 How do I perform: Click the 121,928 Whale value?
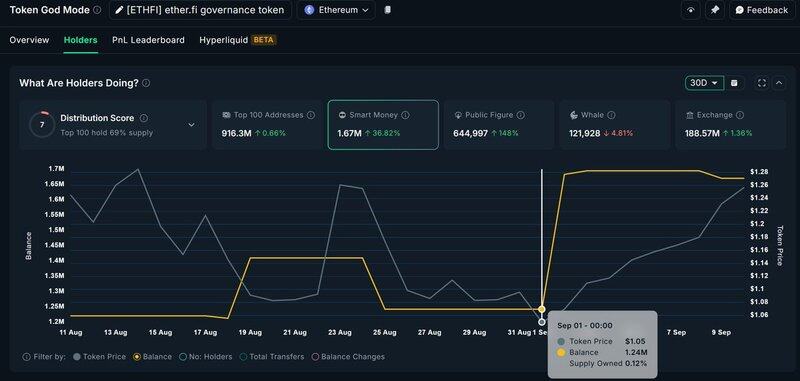tap(585, 134)
